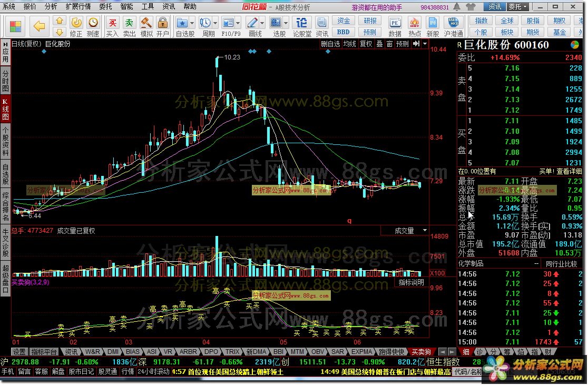Expand the chart toolbar dropdown arrow after 预测
Screen dimensions: 588x385
click(x=425, y=44)
